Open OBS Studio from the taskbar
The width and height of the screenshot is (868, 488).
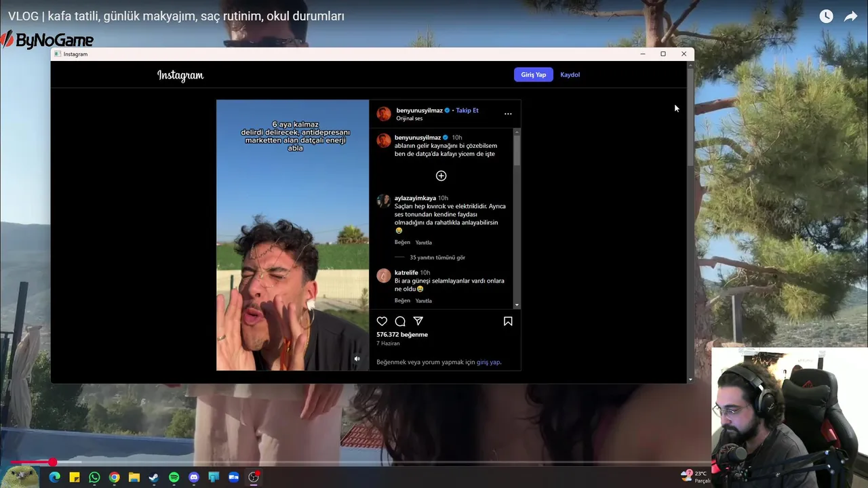click(x=254, y=477)
